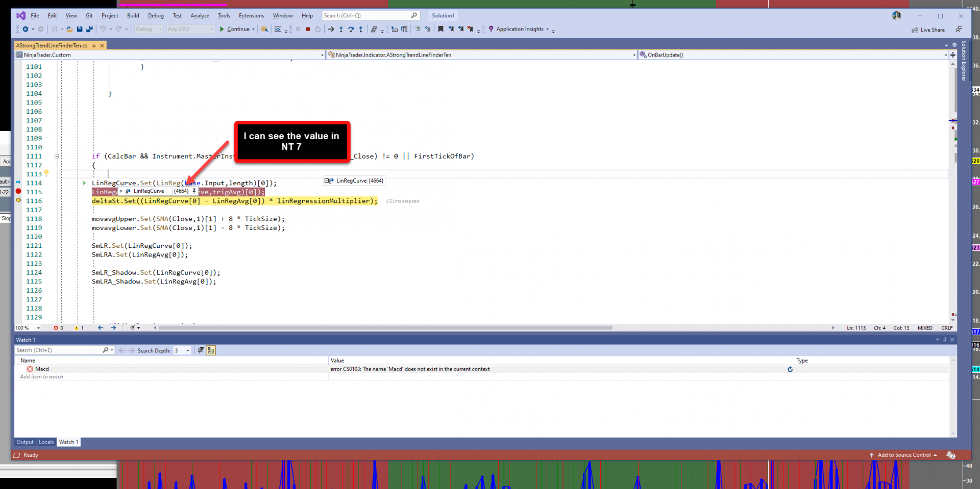Split the editor window using the splitter icon

[x=953, y=55]
